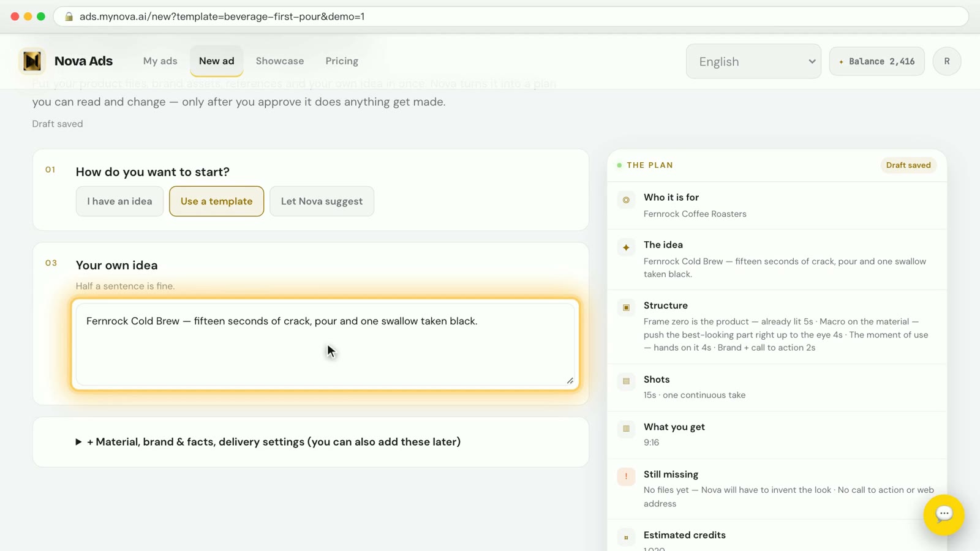Click 'THE PLAN' panel heading
This screenshot has width=980, height=551.
click(650, 165)
